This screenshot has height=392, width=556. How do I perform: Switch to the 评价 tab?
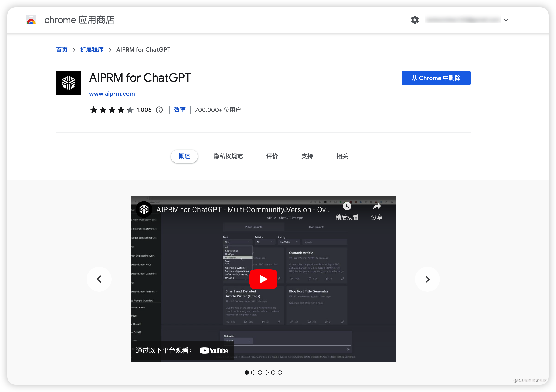click(x=272, y=156)
